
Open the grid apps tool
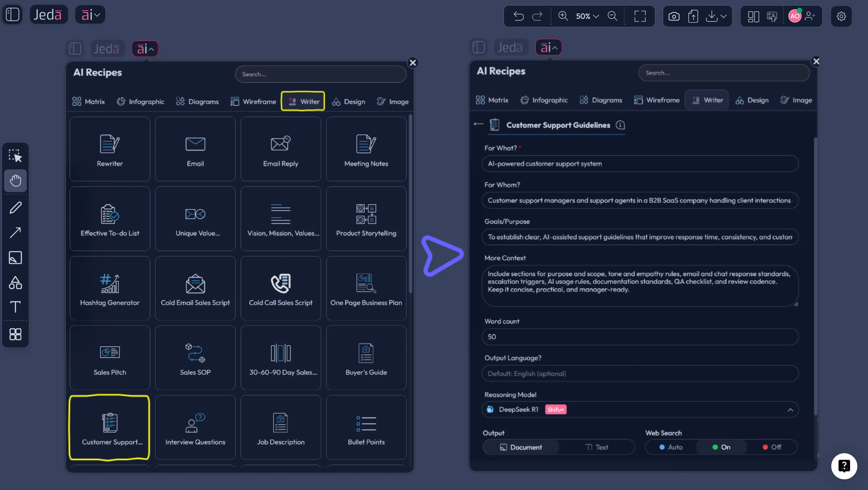pyautogui.click(x=15, y=334)
